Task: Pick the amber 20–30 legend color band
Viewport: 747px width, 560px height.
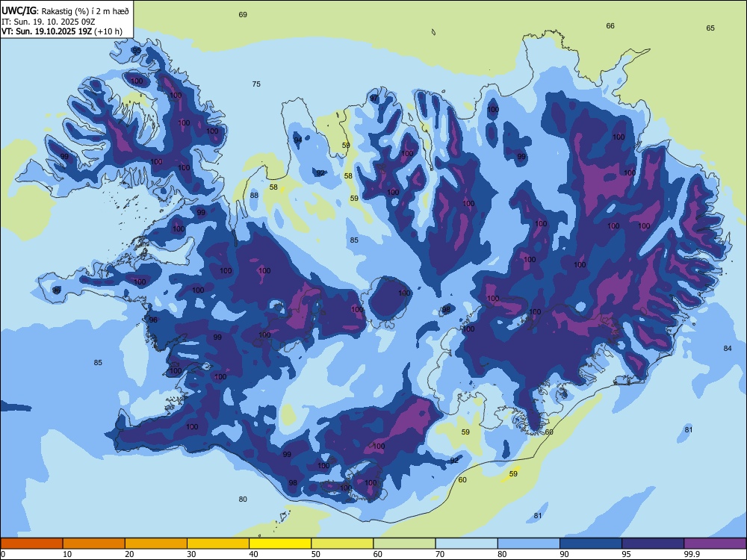Action: click(156, 544)
